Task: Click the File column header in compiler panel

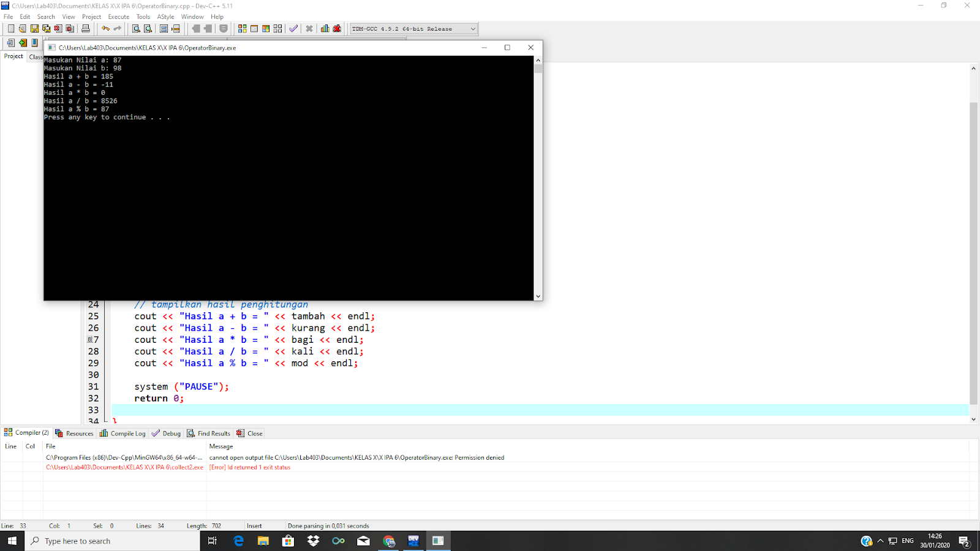Action: (x=51, y=446)
